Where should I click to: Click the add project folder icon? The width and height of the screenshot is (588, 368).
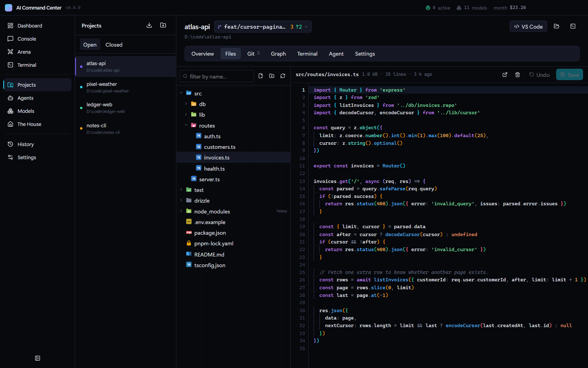coord(163,25)
